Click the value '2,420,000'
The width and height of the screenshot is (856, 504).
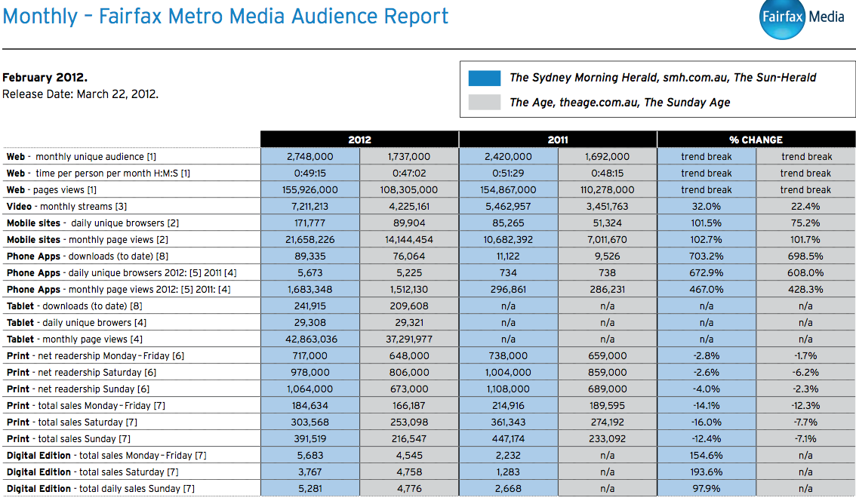click(508, 156)
